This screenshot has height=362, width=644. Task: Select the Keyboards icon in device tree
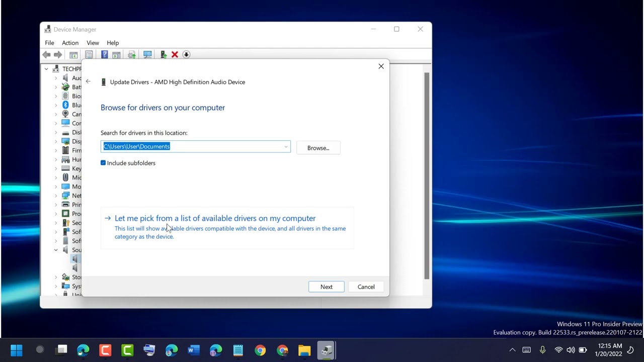click(x=65, y=168)
